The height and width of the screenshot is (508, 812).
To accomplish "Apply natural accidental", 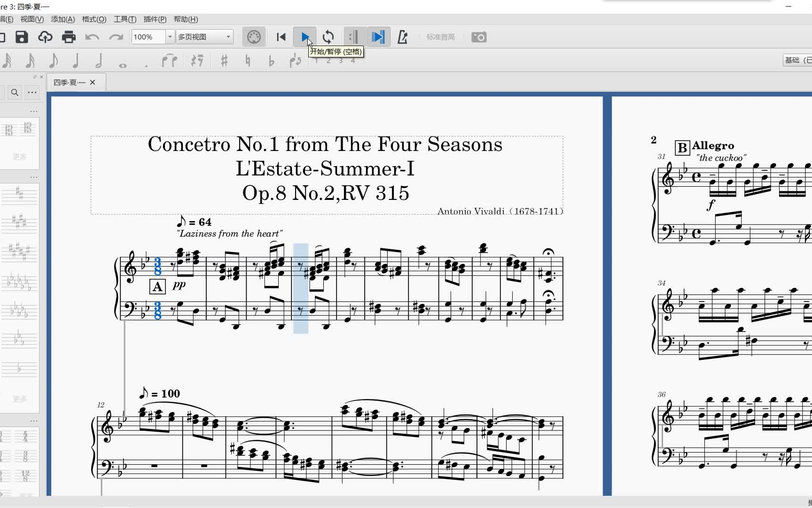I will click(248, 61).
